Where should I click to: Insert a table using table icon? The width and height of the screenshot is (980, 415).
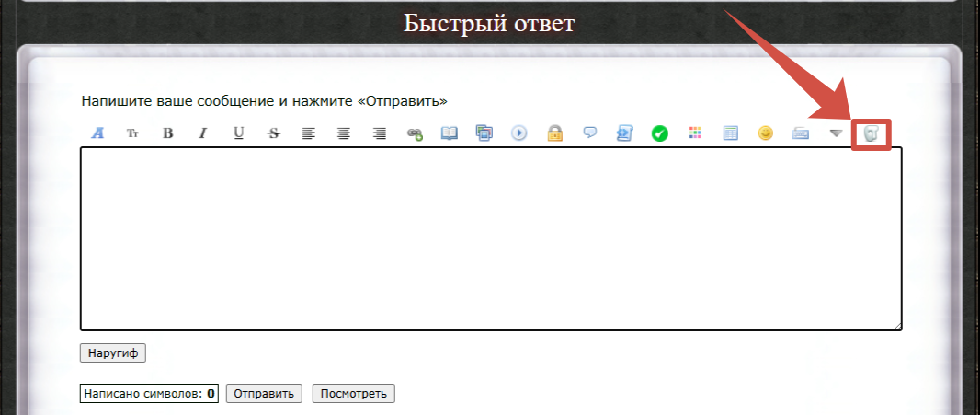pyautogui.click(x=731, y=133)
